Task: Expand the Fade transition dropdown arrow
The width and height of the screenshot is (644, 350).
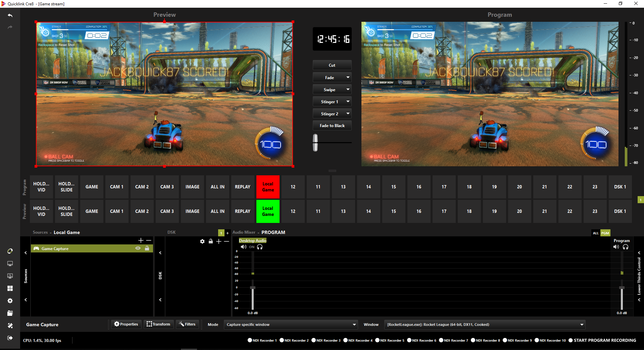Action: click(x=348, y=77)
